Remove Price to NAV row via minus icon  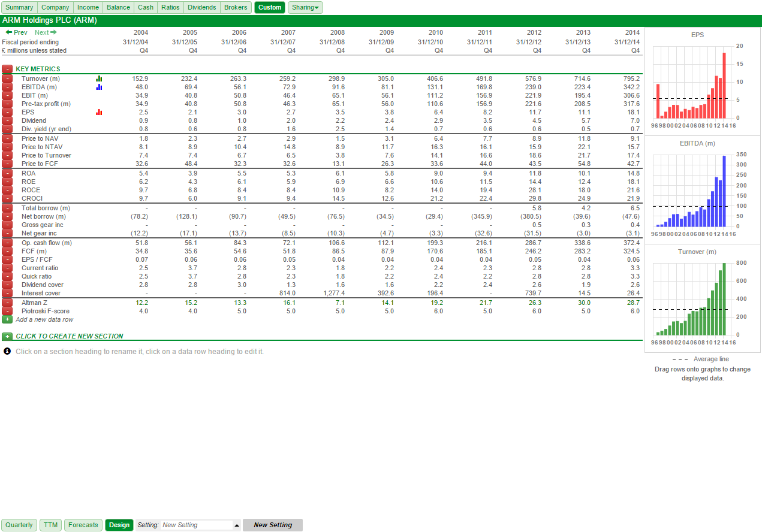[x=7, y=138]
